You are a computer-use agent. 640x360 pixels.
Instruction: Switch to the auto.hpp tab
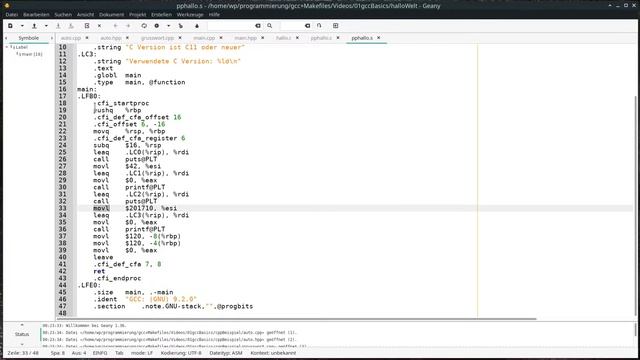point(111,38)
